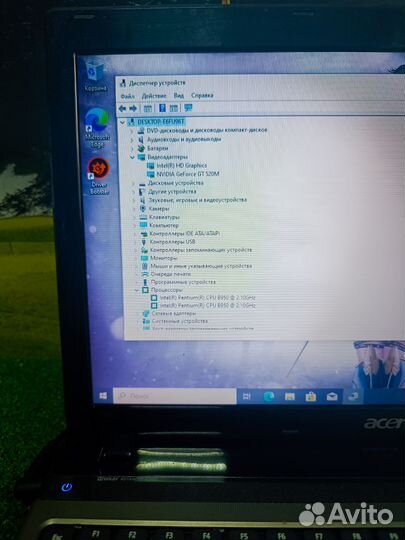
Task: Select Контроллеры IDE ATA/ATAPI row
Action: (185, 233)
